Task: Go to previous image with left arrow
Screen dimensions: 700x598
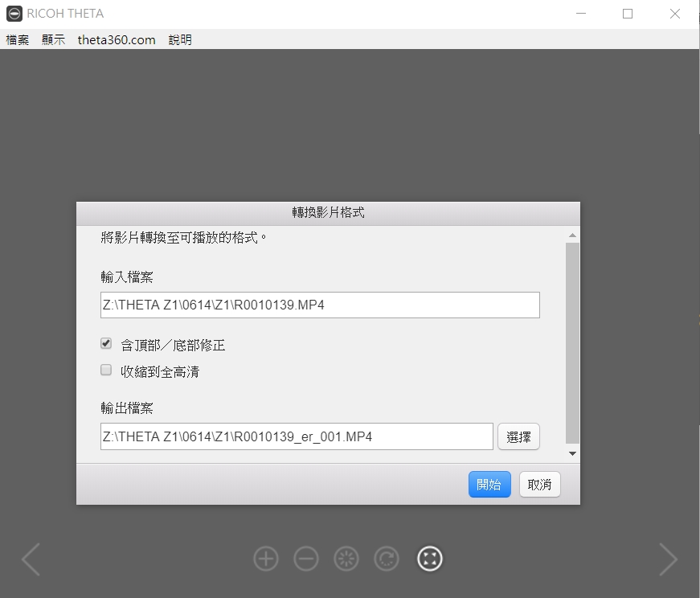Action: tap(31, 559)
